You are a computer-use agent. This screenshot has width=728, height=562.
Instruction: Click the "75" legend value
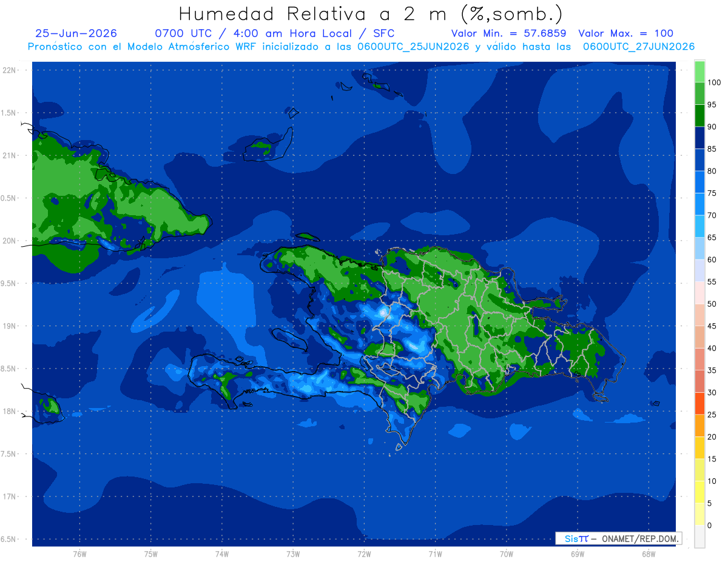712,193
